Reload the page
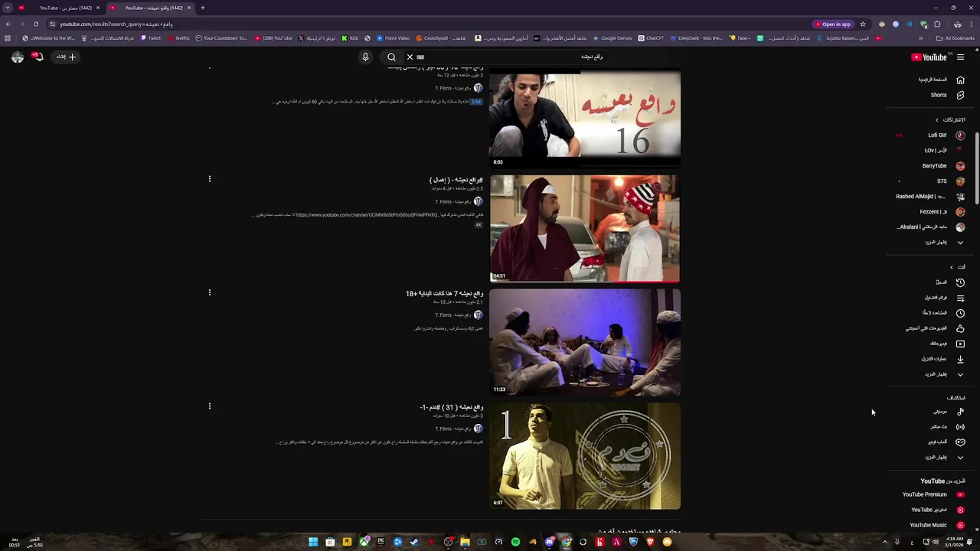980x551 pixels. click(x=36, y=24)
